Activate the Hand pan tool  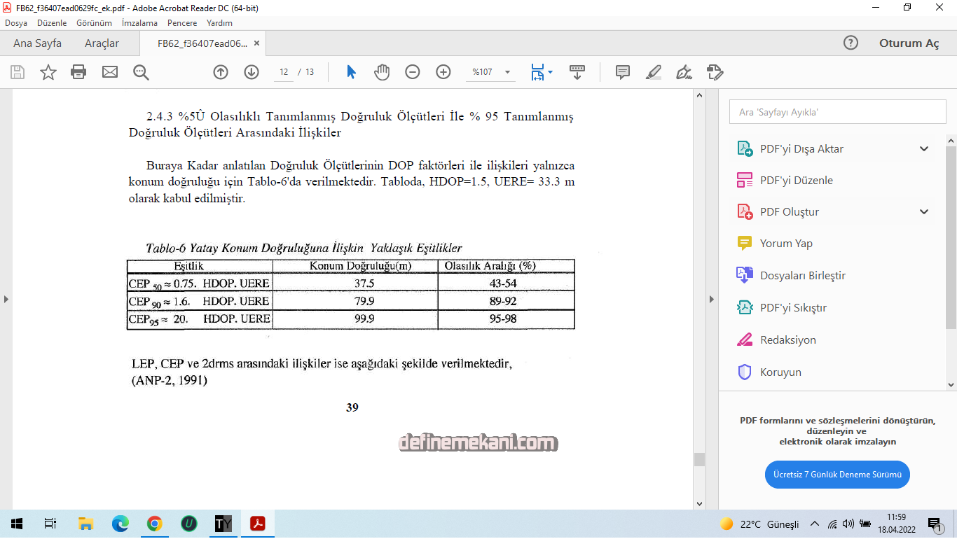coord(382,72)
